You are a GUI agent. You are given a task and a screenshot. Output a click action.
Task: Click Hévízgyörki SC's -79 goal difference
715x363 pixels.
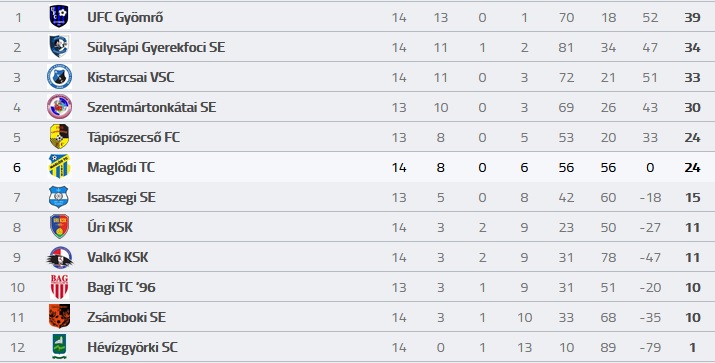coord(650,347)
